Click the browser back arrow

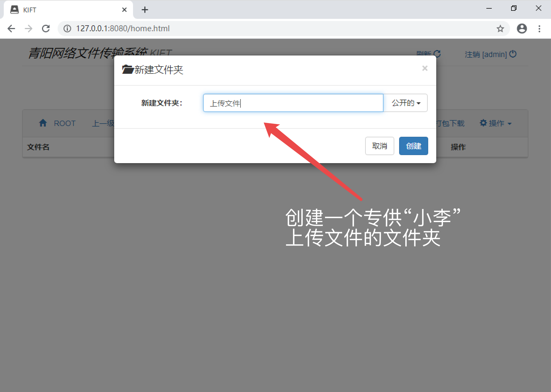[11, 29]
